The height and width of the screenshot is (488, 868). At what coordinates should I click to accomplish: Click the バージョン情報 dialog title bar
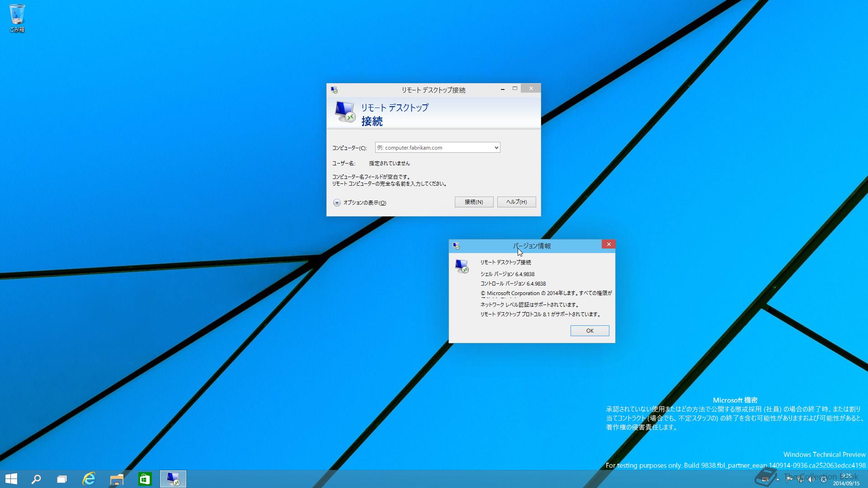click(x=532, y=246)
